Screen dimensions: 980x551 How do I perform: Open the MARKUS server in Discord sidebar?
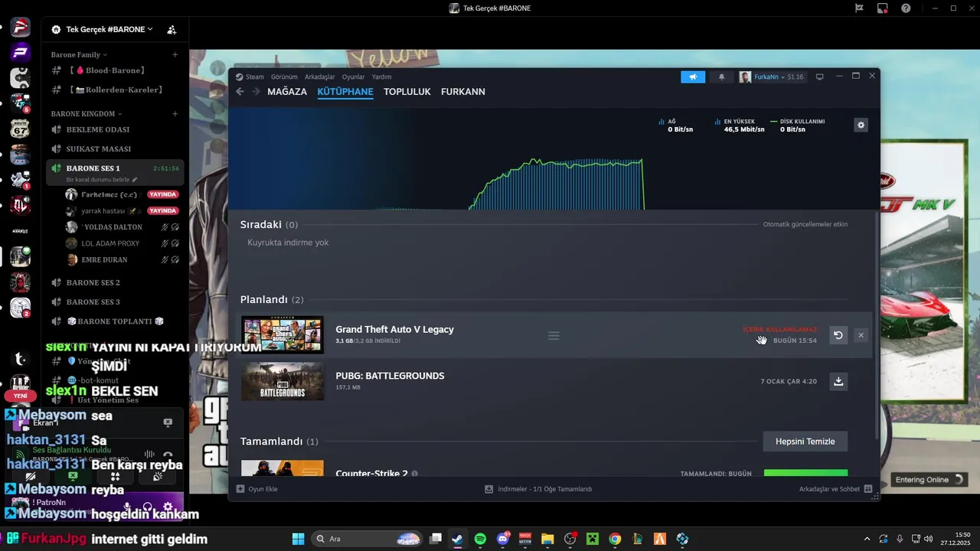tap(20, 230)
